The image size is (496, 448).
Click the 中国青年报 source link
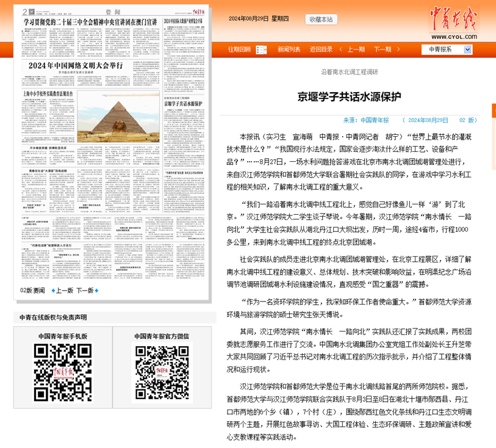375,120
